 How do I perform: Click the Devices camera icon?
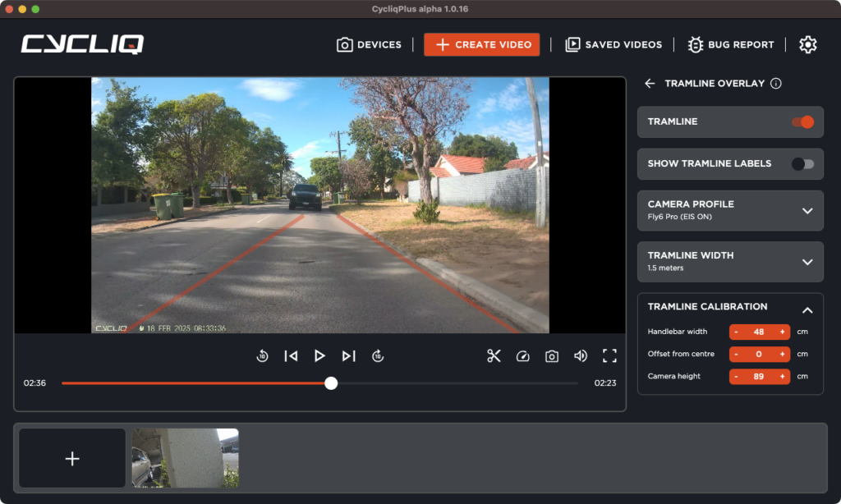coord(344,44)
